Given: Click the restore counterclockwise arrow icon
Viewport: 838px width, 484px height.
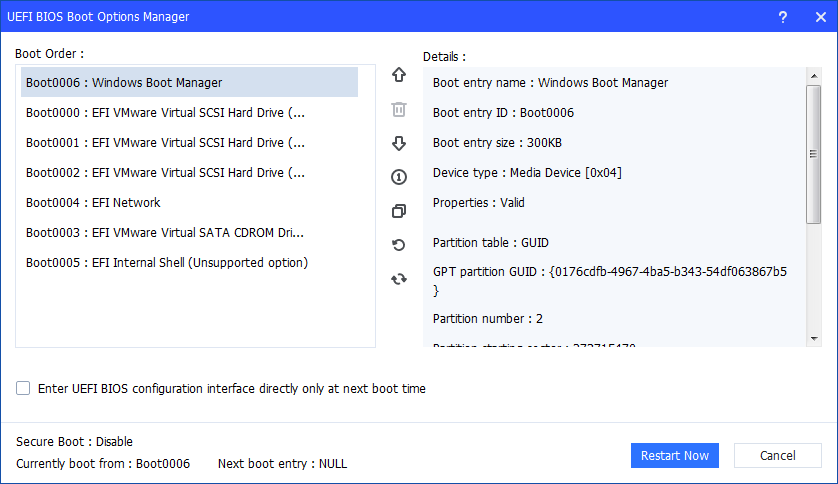Looking at the screenshot, I should [x=399, y=245].
